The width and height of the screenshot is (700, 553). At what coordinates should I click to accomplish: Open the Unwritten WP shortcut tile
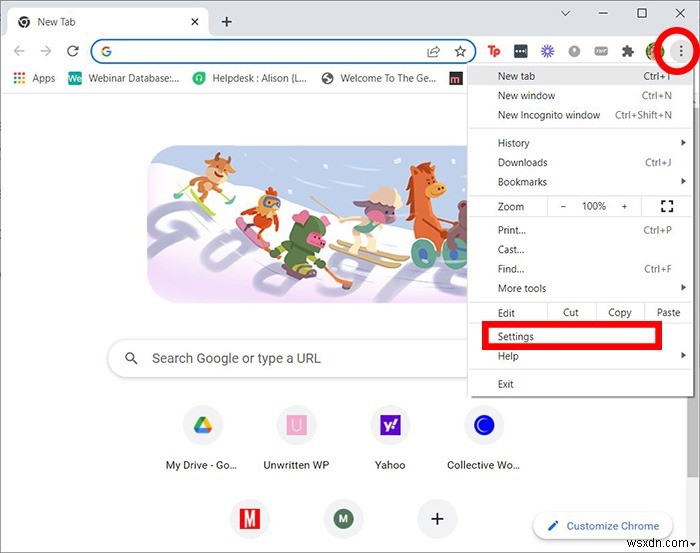(296, 438)
